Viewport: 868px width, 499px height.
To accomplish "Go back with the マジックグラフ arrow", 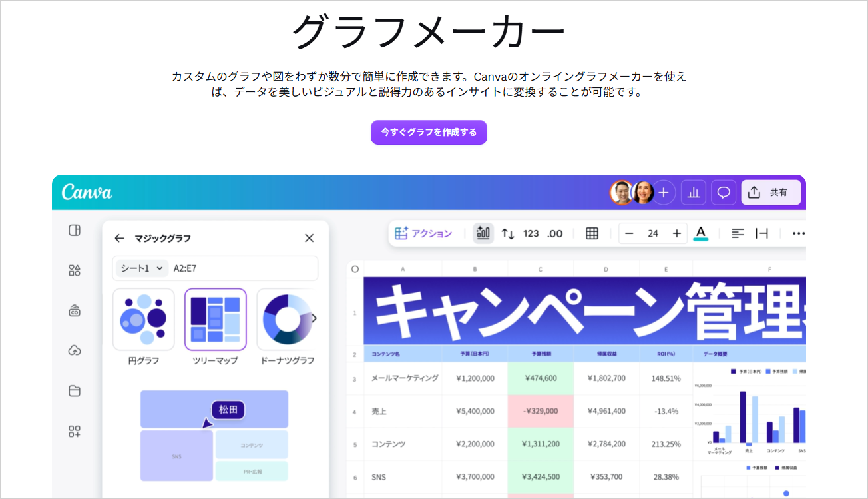I will pos(119,238).
